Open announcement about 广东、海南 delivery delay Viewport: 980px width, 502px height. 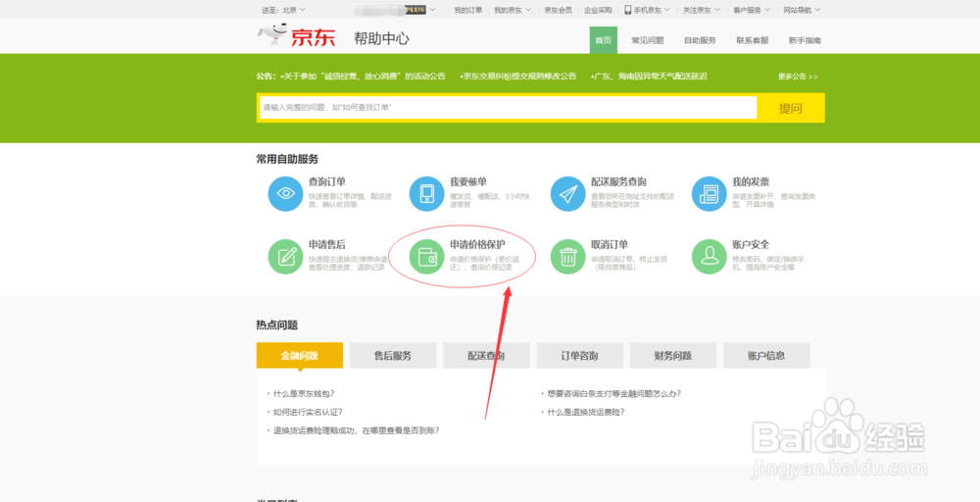point(648,76)
